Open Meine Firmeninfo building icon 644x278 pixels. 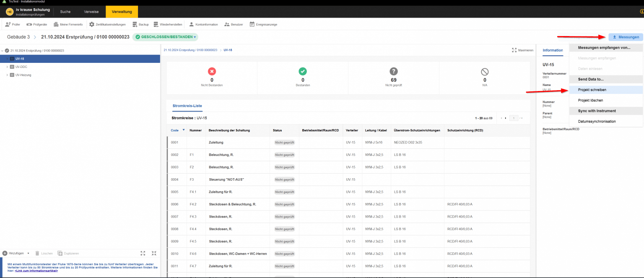56,24
